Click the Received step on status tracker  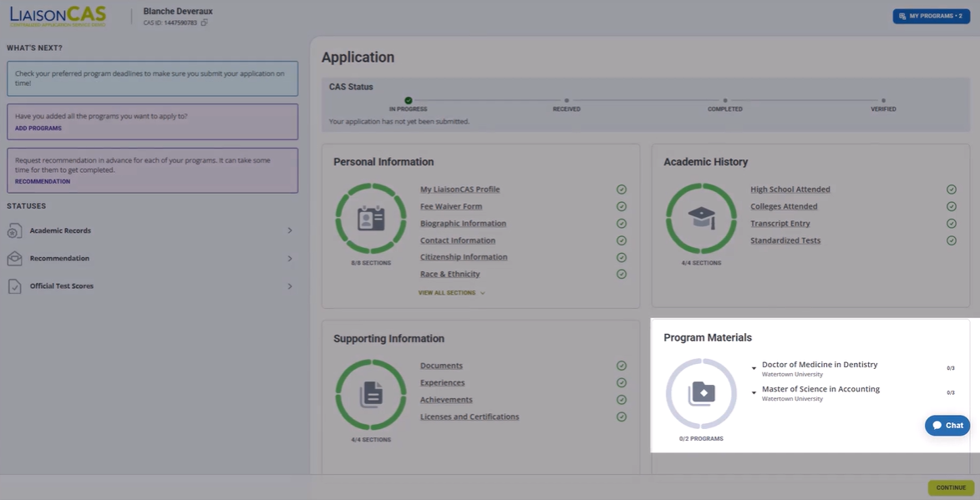click(566, 100)
